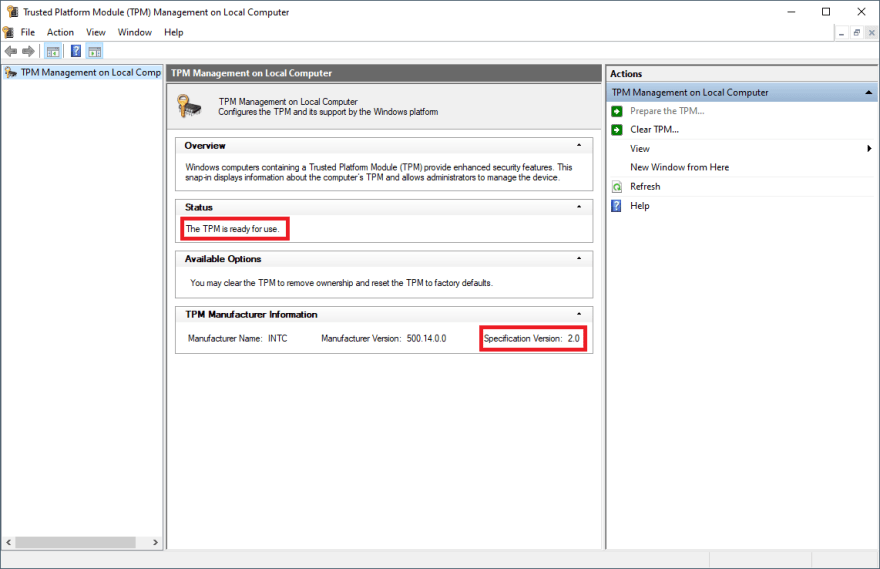Screen dimensions: 880x569
Task: Open the Action menu
Action: tap(60, 33)
